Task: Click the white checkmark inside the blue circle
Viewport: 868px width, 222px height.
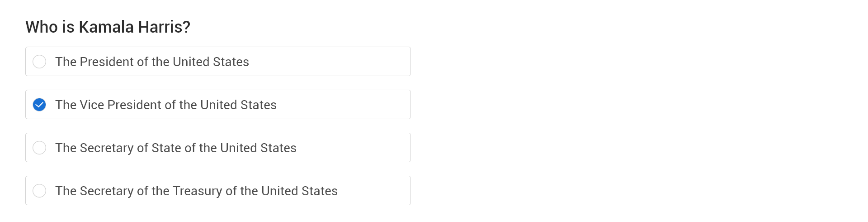Action: click(40, 105)
